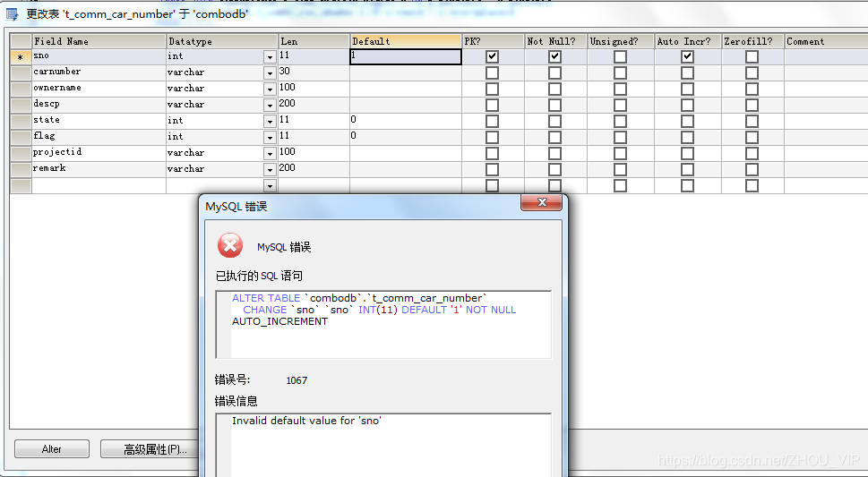The width and height of the screenshot is (868, 477).
Task: Click the Field Name column header
Action: 99,41
